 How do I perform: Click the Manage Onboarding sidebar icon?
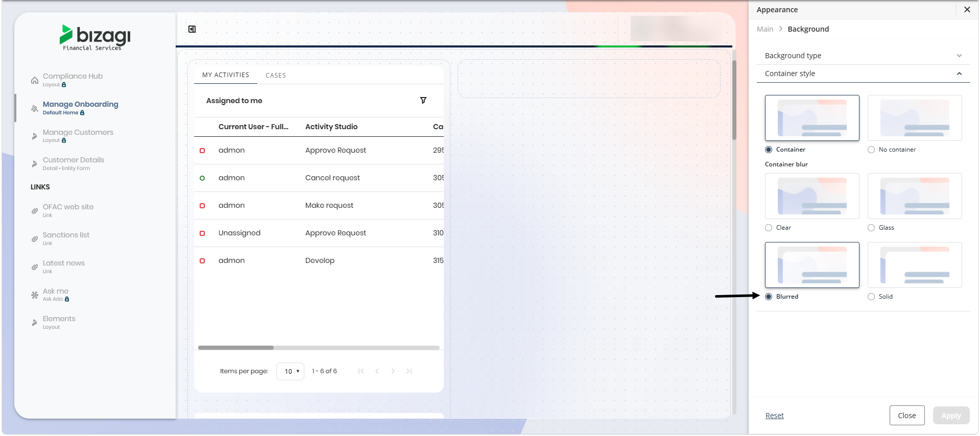click(35, 108)
